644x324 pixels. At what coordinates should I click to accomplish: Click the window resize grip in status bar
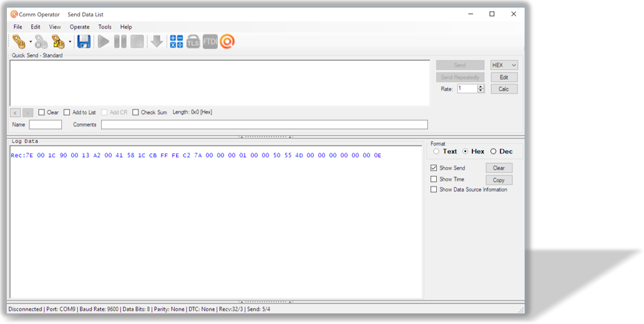point(521,310)
